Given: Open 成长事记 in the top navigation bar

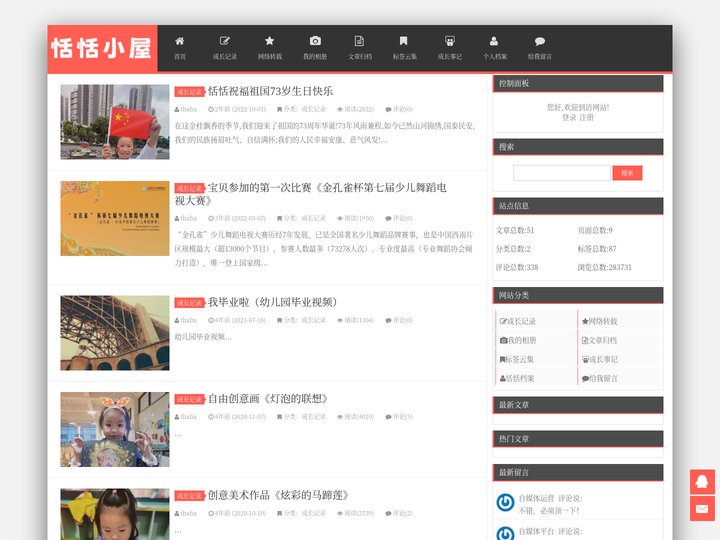Looking at the screenshot, I should 450,48.
